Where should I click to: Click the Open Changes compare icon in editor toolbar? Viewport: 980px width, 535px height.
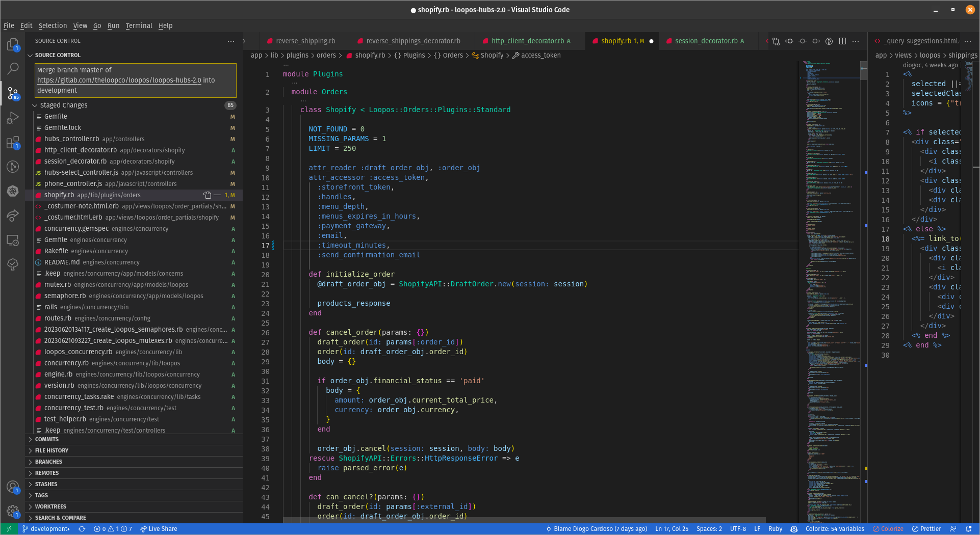pyautogui.click(x=776, y=41)
